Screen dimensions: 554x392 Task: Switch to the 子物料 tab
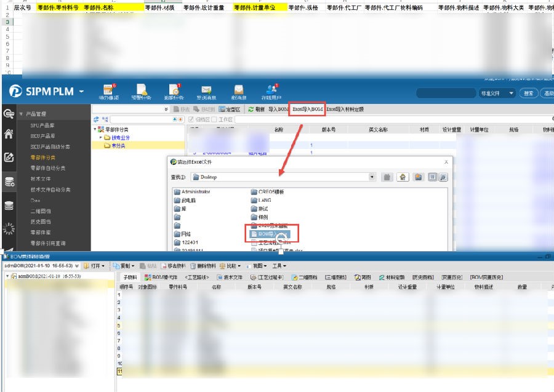click(130, 278)
